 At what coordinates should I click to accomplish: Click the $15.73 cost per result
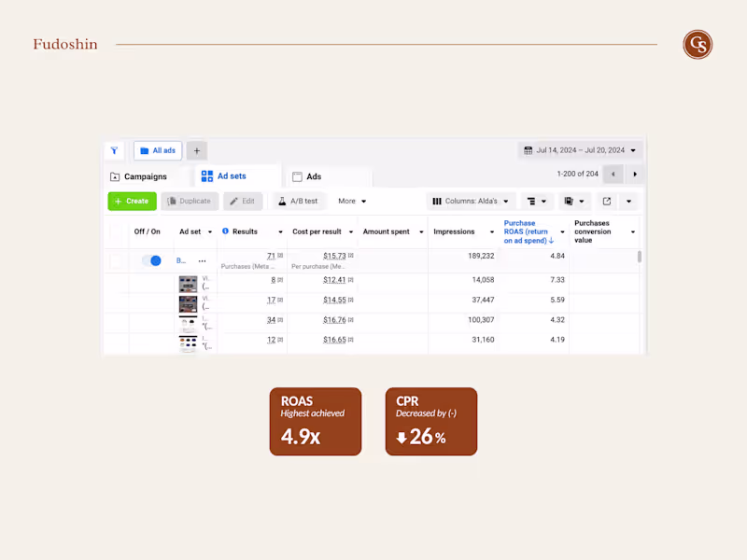click(x=334, y=256)
